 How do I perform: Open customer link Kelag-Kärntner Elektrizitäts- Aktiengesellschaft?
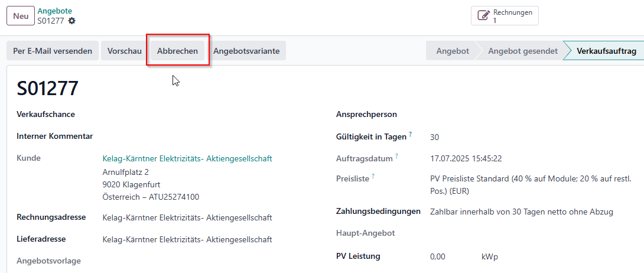coord(187,158)
